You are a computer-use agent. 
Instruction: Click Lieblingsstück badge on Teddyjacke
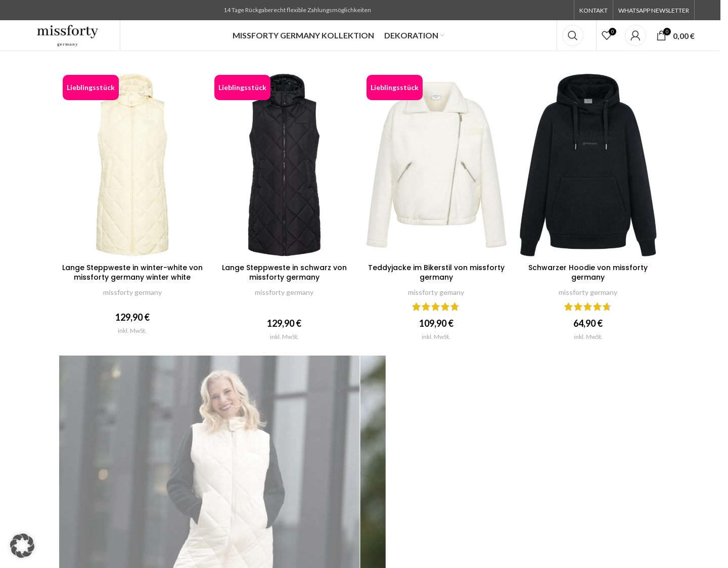tap(394, 88)
